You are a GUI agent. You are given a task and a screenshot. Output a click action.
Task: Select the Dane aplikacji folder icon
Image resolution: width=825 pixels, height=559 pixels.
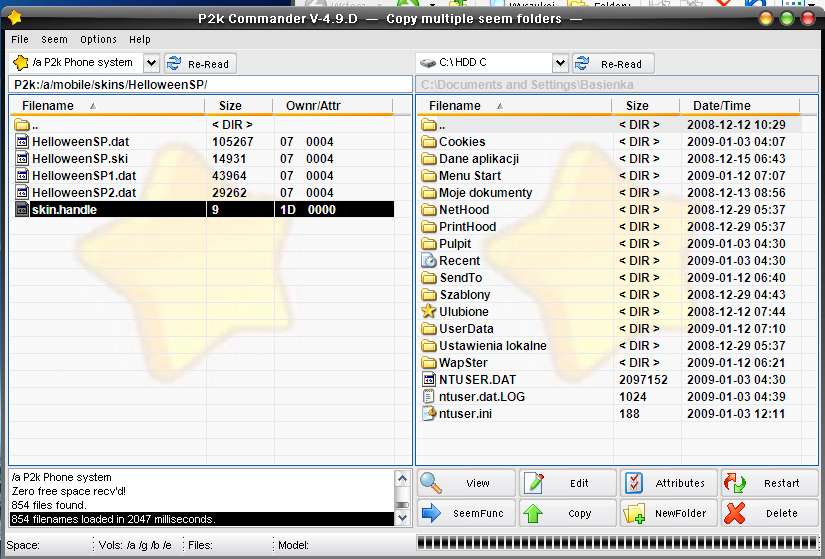coord(429,159)
